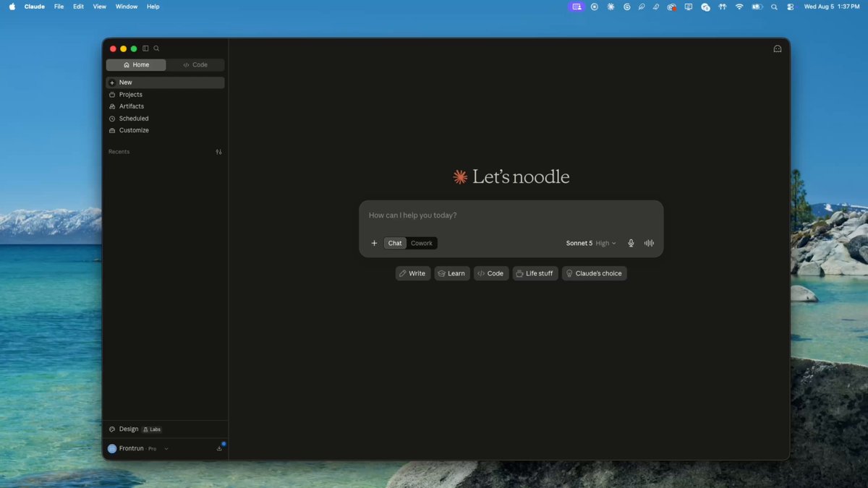Open the File menu
This screenshot has height=488, width=868.
coord(59,7)
